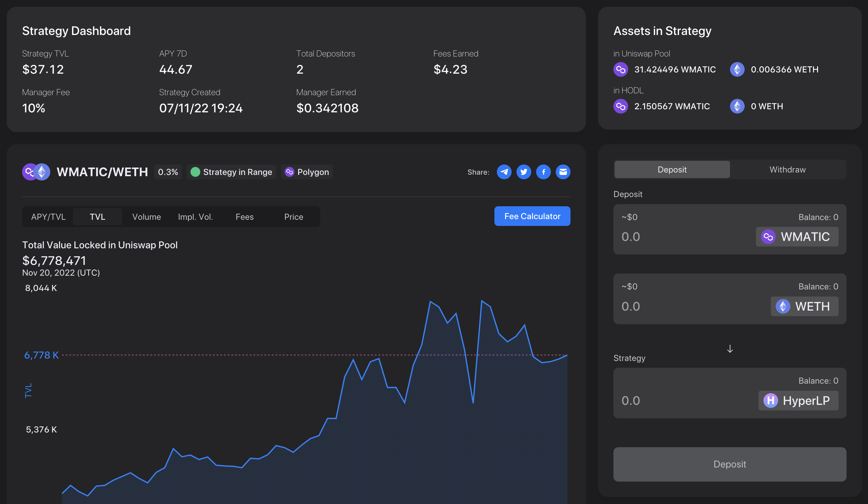Open the WETH token selector
Image resolution: width=868 pixels, height=504 pixels.
click(804, 306)
